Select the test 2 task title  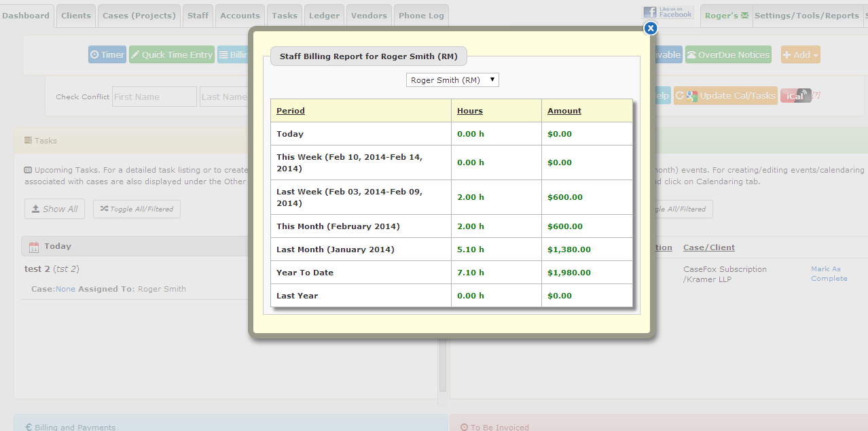click(x=37, y=269)
